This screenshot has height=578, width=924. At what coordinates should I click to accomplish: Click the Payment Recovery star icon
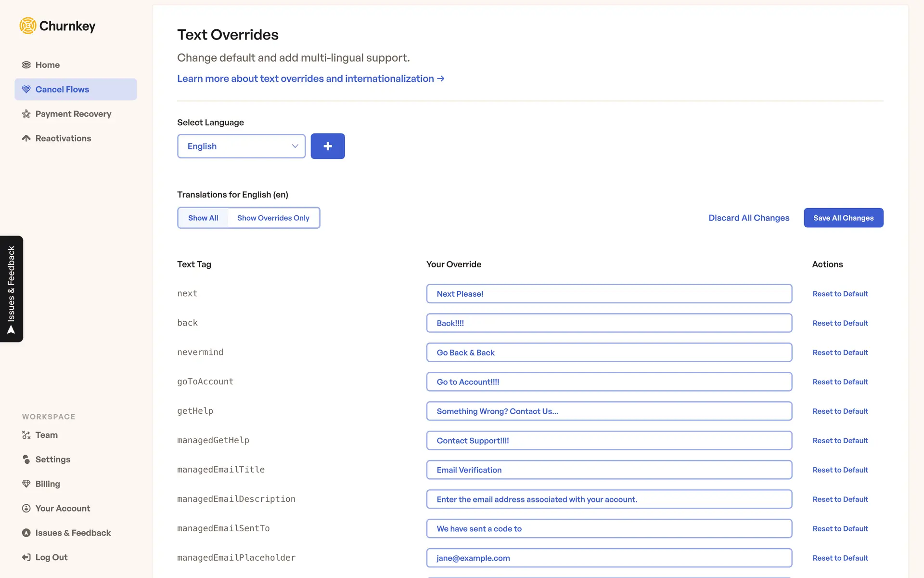pyautogui.click(x=26, y=114)
